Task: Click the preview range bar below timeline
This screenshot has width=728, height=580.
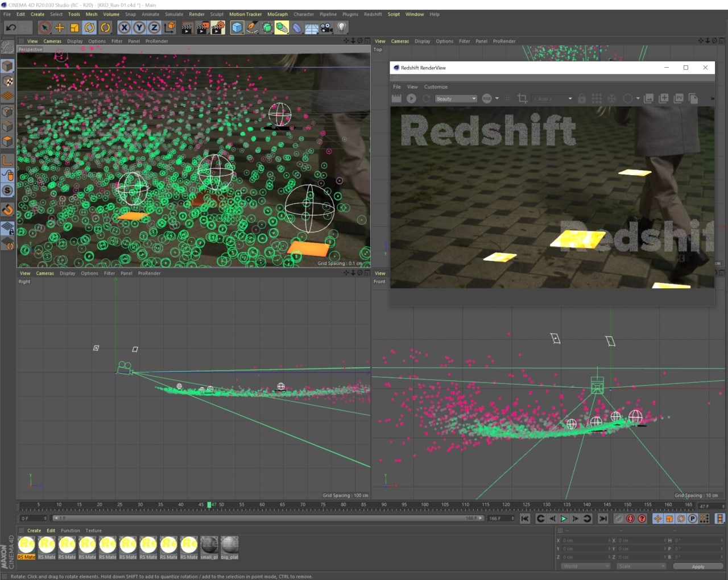Action: (268, 519)
